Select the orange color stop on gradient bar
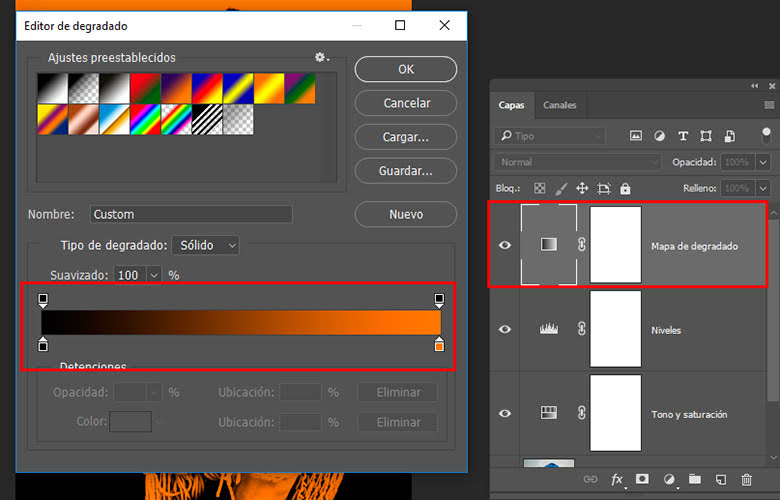The width and height of the screenshot is (780, 500). [439, 345]
